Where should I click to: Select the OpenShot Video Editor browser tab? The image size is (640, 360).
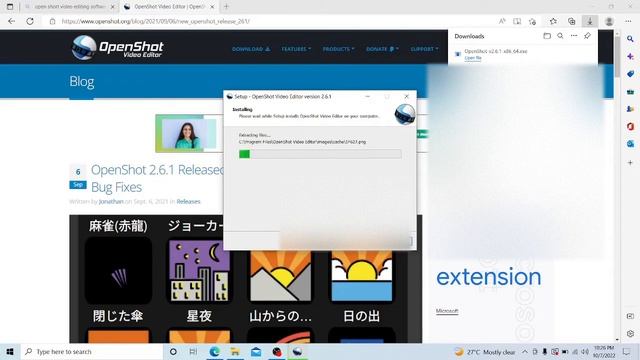169,7
